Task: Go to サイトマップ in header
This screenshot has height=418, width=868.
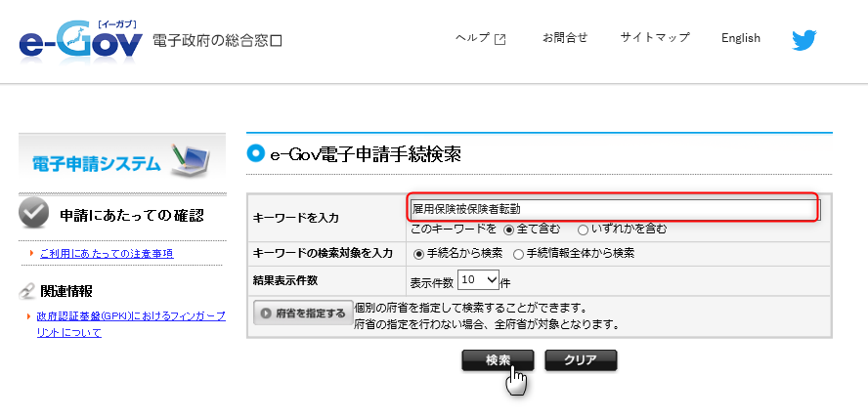Action: pyautogui.click(x=655, y=38)
